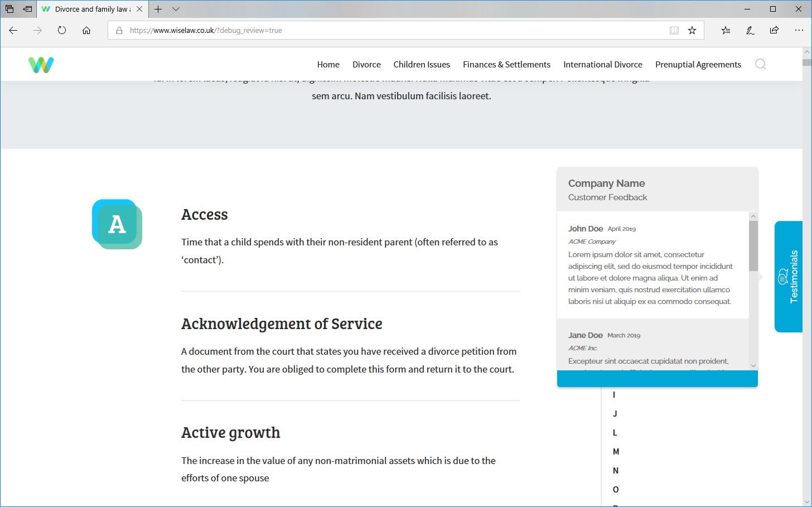Viewport: 812px width, 507px height.
Task: Click the Company Name panel title
Action: 607,184
